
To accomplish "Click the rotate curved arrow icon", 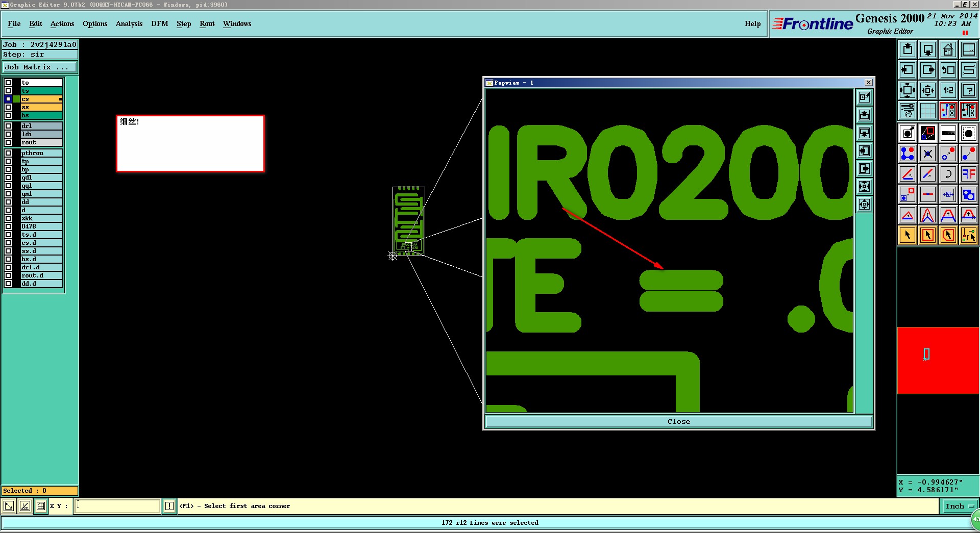I will coord(948,174).
